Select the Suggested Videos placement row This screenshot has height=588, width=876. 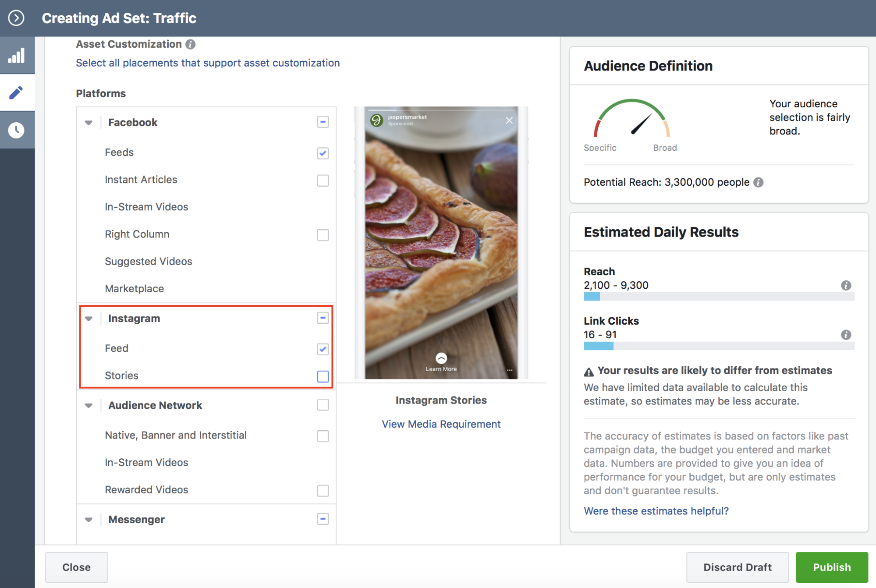click(x=206, y=262)
